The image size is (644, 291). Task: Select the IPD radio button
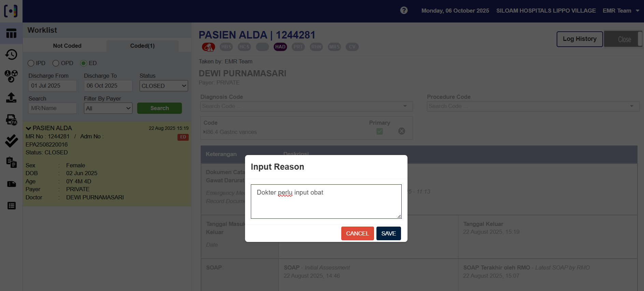pos(31,63)
